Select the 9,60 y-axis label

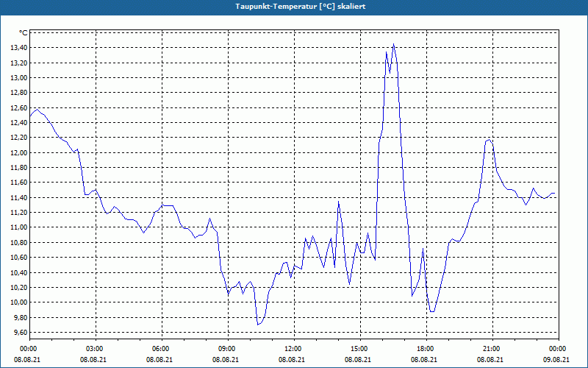pyautogui.click(x=20, y=333)
